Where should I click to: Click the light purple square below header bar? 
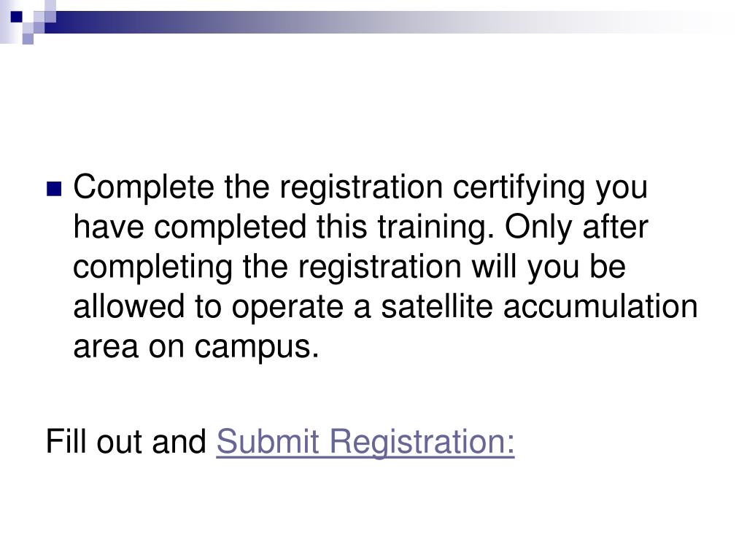(x=28, y=39)
